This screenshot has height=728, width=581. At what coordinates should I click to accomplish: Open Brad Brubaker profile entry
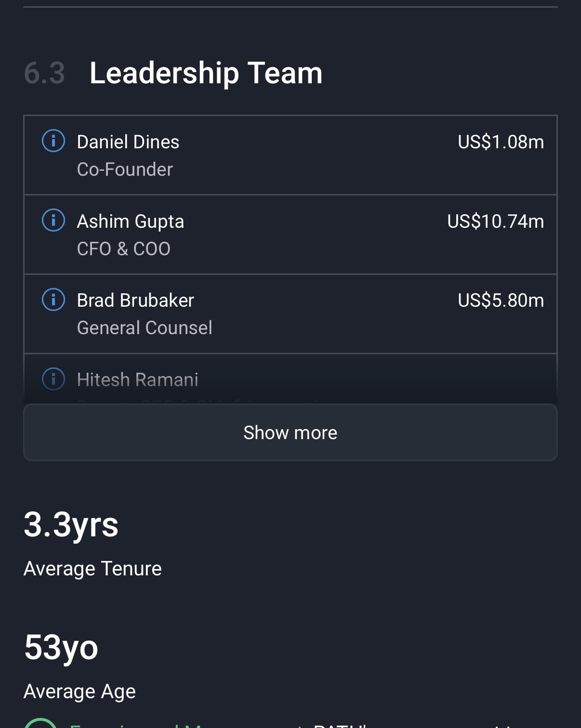click(135, 300)
